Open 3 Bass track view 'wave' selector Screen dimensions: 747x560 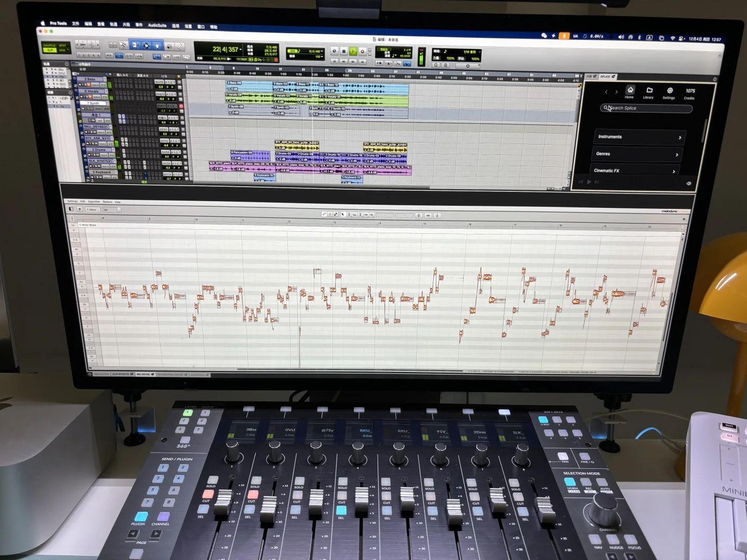pos(95,85)
